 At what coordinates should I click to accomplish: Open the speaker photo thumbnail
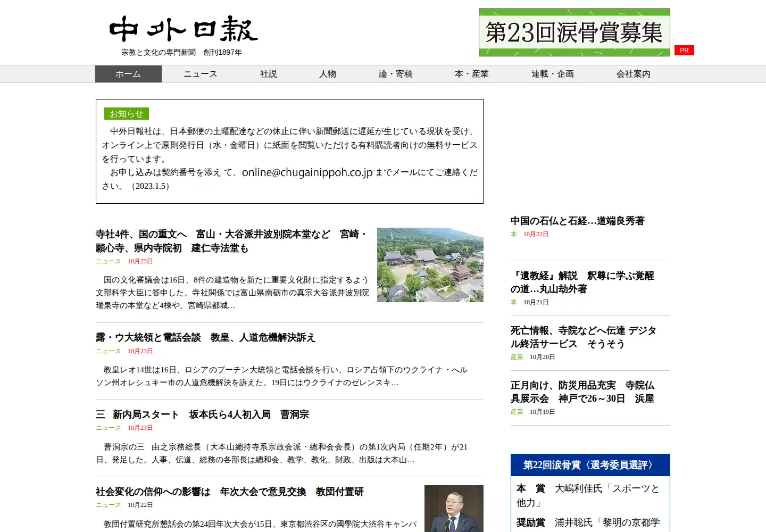[454, 509]
